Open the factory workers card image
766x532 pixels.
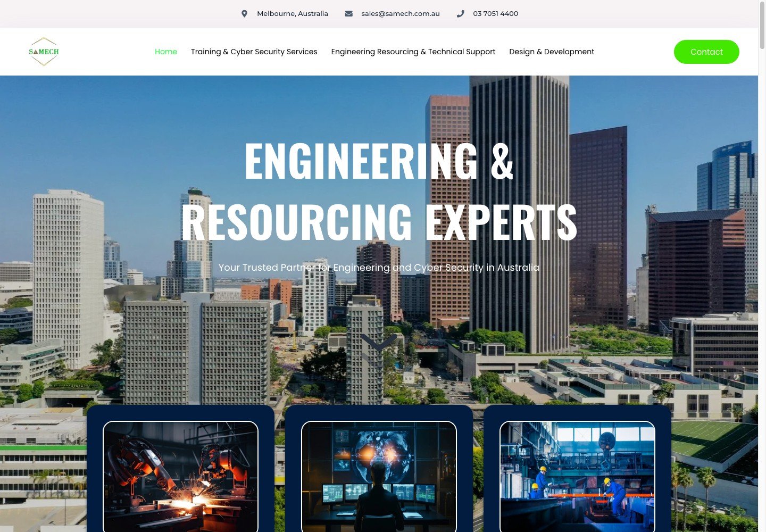577,477
